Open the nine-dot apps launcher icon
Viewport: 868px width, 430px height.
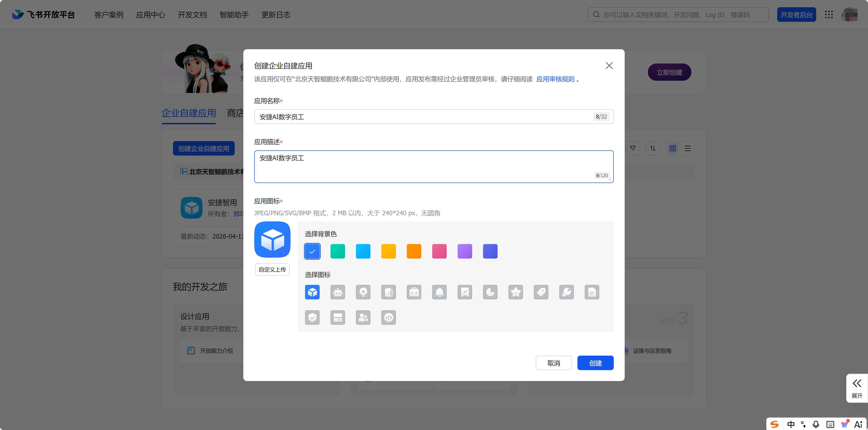point(829,15)
